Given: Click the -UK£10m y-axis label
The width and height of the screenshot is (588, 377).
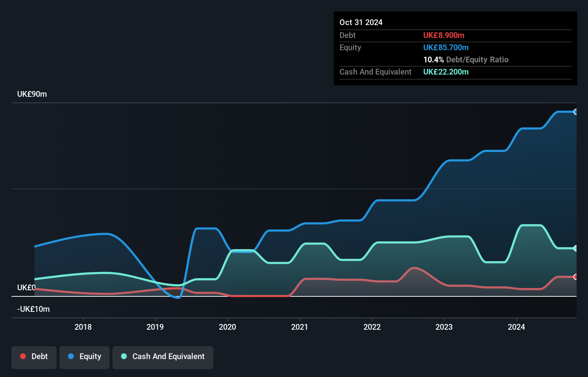Looking at the screenshot, I should [33, 309].
